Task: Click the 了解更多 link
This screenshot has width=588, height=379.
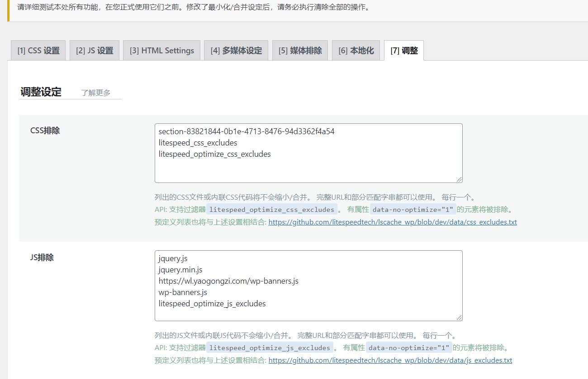Action: click(x=96, y=93)
